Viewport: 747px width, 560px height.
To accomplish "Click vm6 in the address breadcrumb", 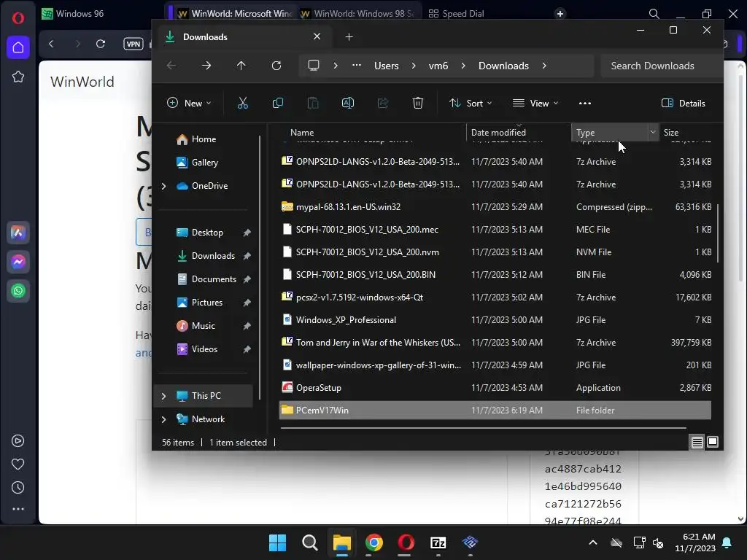I will [438, 66].
